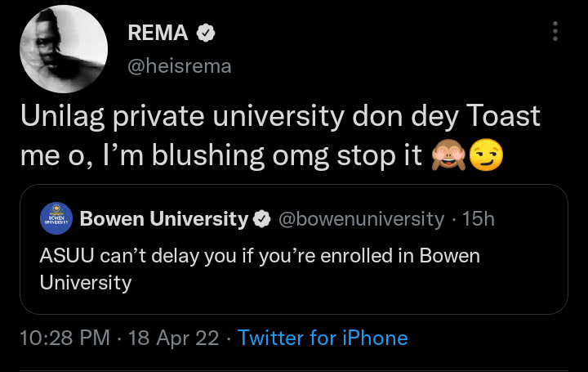Open Bowen University's small logo avatar
This screenshot has width=588, height=372.
point(56,220)
